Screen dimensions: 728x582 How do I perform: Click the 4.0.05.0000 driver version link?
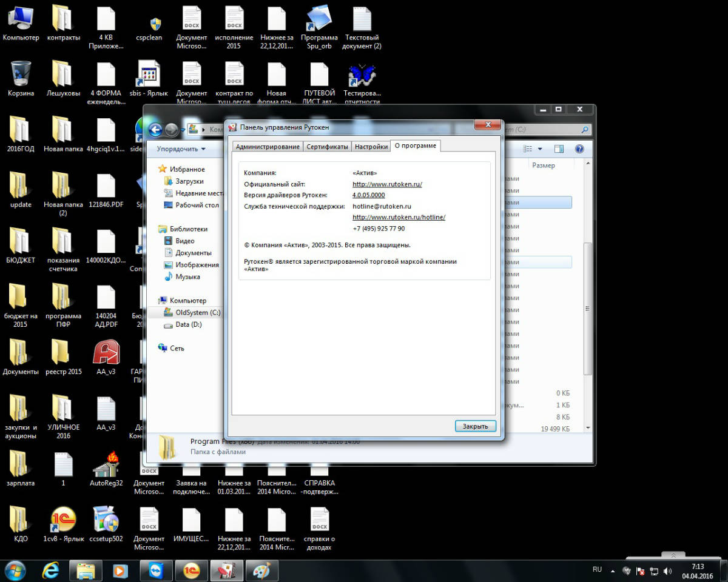coord(368,195)
